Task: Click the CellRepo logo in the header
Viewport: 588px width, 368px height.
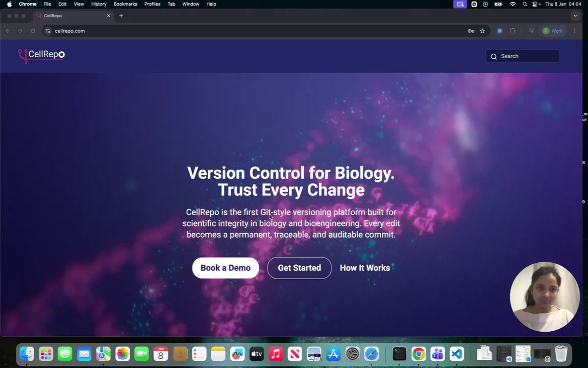Action: point(42,56)
